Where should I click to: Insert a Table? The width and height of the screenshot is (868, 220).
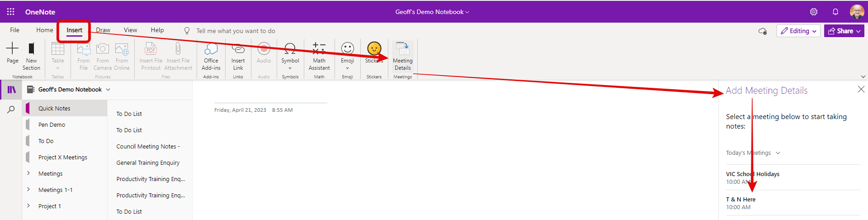point(58,56)
